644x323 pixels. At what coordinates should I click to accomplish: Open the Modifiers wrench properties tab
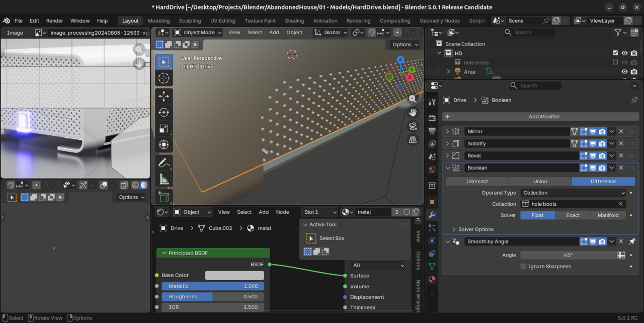432,215
